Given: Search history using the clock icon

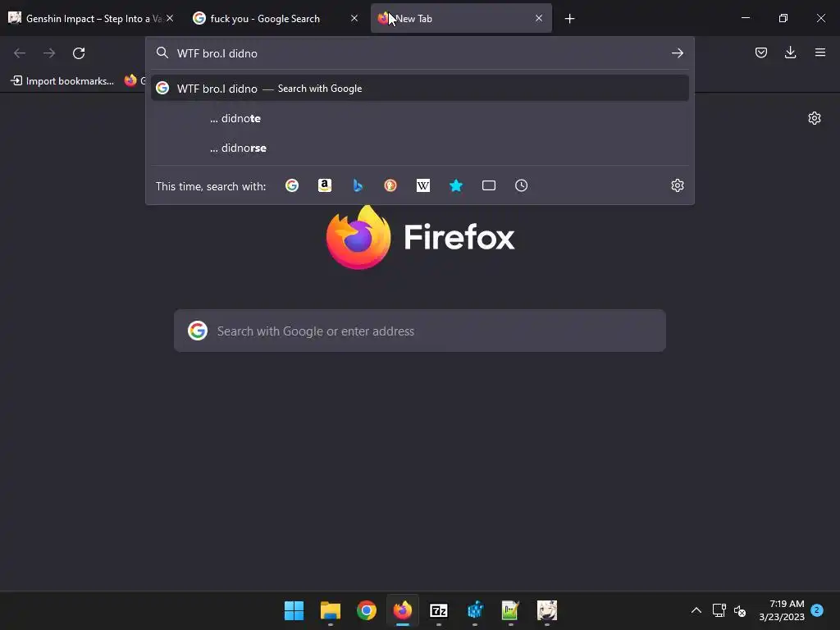Looking at the screenshot, I should pyautogui.click(x=521, y=185).
